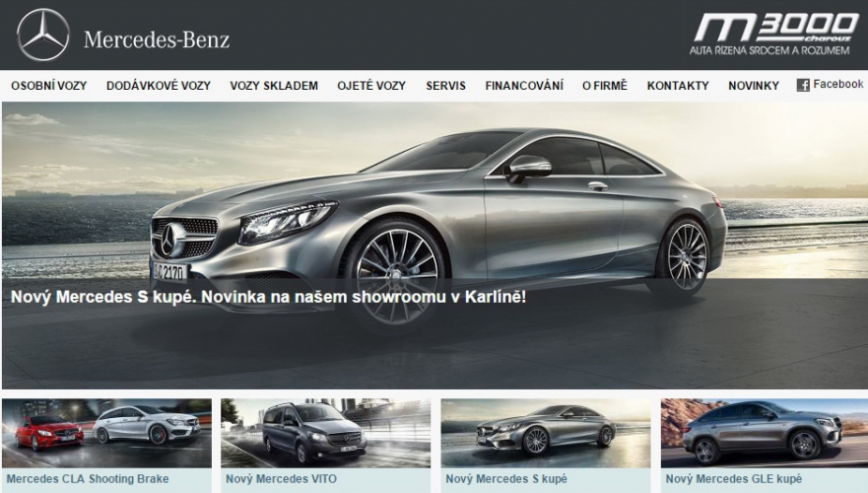Click the Mercedes-Benz wordmark in header
The image size is (868, 493).
tap(157, 39)
